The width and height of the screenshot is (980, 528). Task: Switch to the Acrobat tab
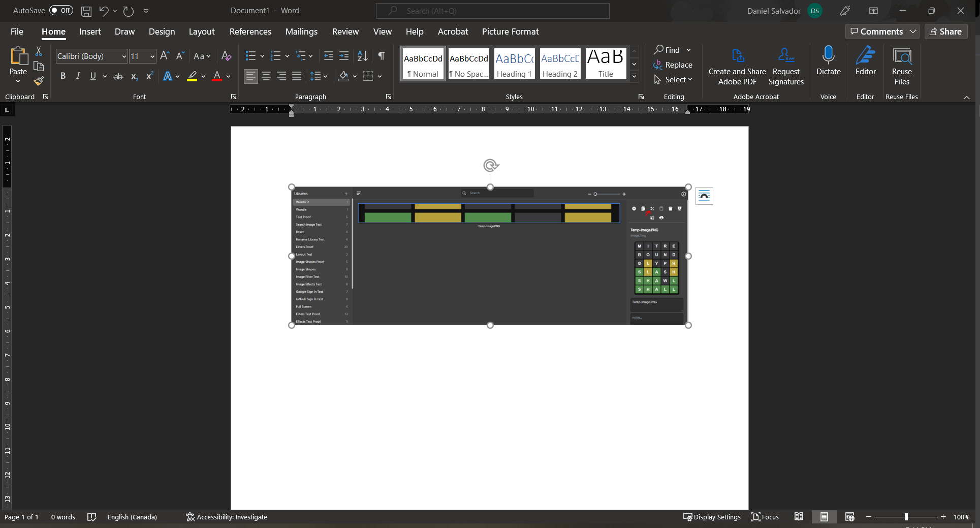point(453,32)
